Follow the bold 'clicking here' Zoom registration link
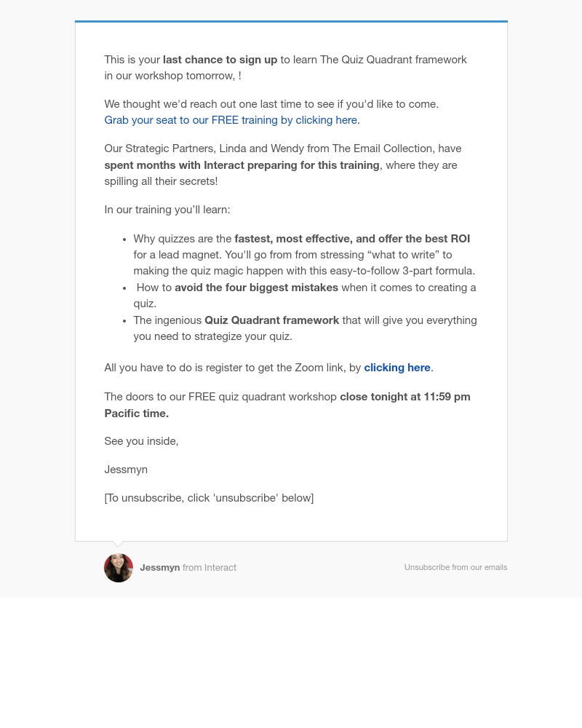The width and height of the screenshot is (582, 728). (x=396, y=368)
